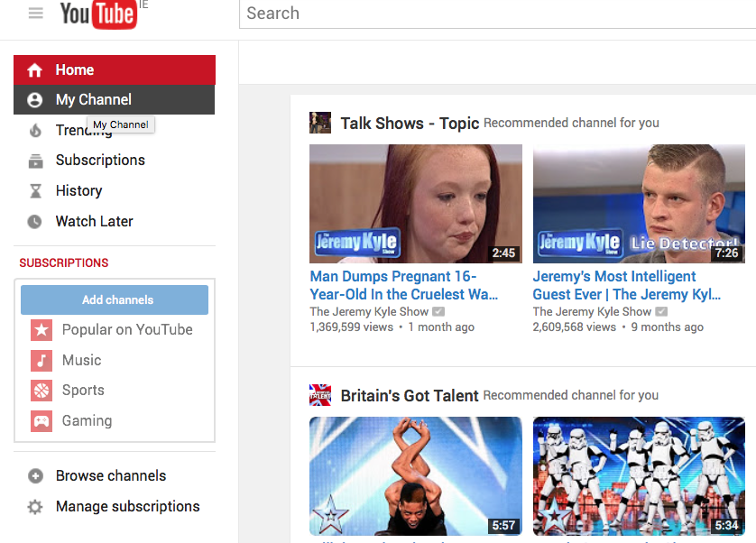Click the Trending flame icon
The width and height of the screenshot is (756, 543).
(35, 130)
